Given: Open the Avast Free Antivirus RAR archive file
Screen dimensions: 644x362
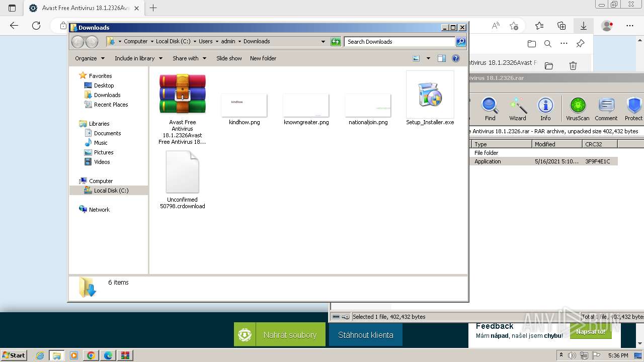Looking at the screenshot, I should pos(183,108).
